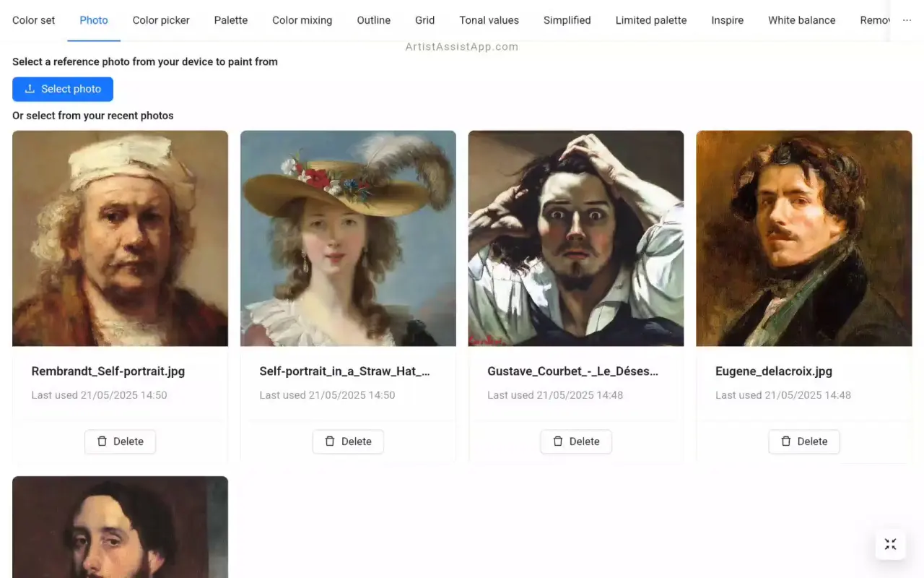Open the Palette tab

[231, 20]
